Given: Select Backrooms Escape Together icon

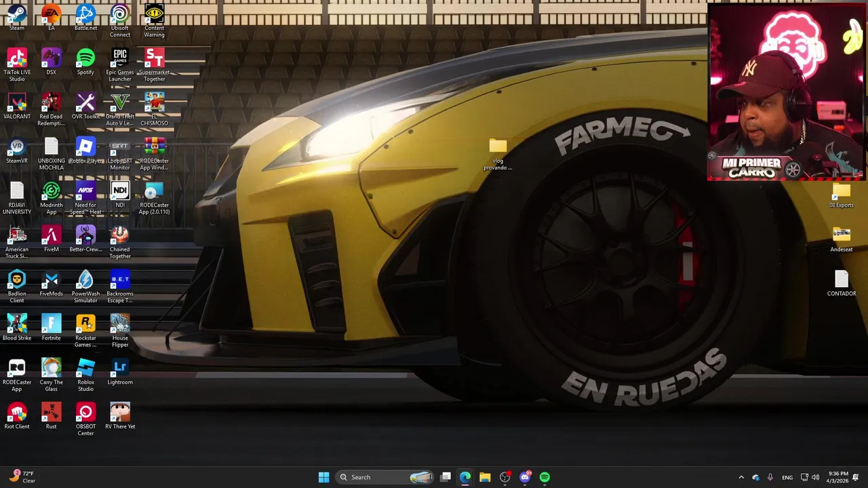Looking at the screenshot, I should [120, 286].
